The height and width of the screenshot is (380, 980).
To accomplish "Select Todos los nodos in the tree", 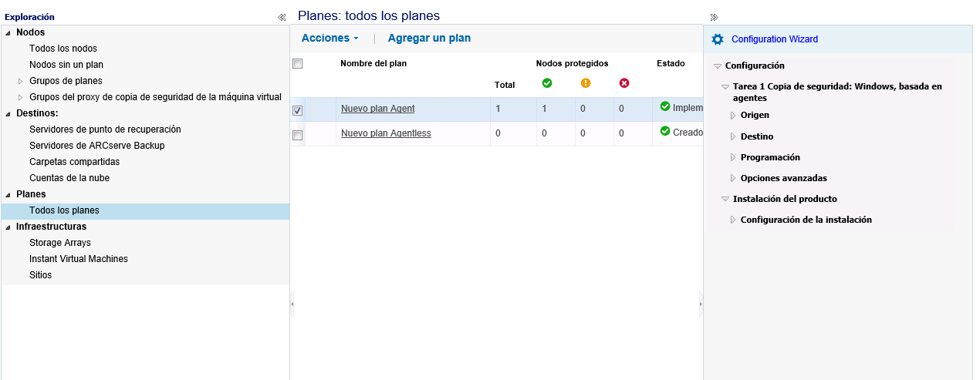I will tap(63, 49).
